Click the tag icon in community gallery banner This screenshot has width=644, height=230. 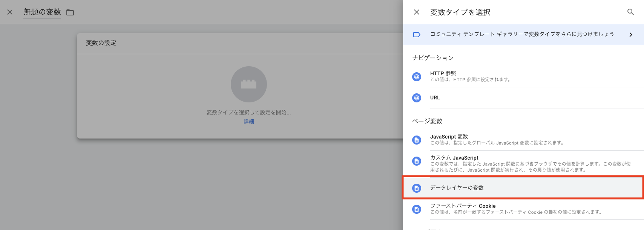(x=417, y=35)
